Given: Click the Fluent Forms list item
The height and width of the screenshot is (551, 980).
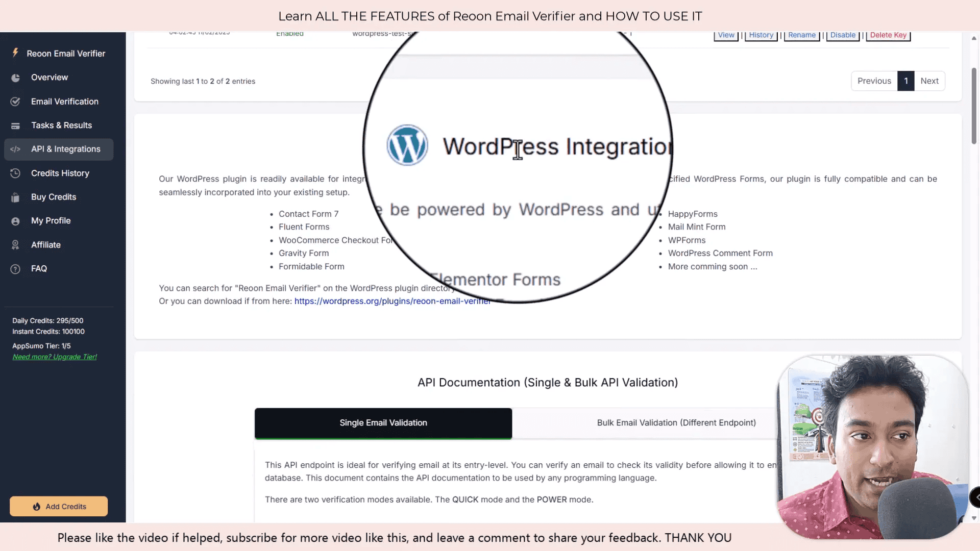Looking at the screenshot, I should point(304,227).
